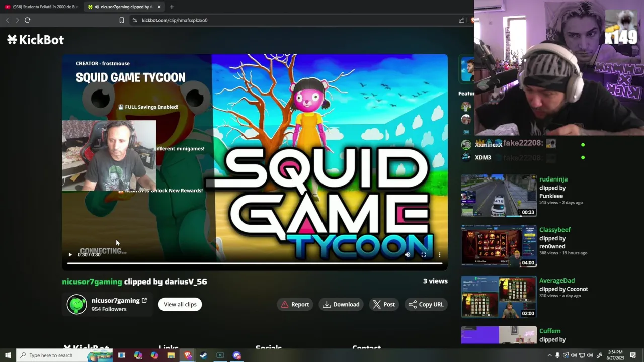The image size is (644, 362).
Task: Copy the clip URL
Action: point(426,304)
